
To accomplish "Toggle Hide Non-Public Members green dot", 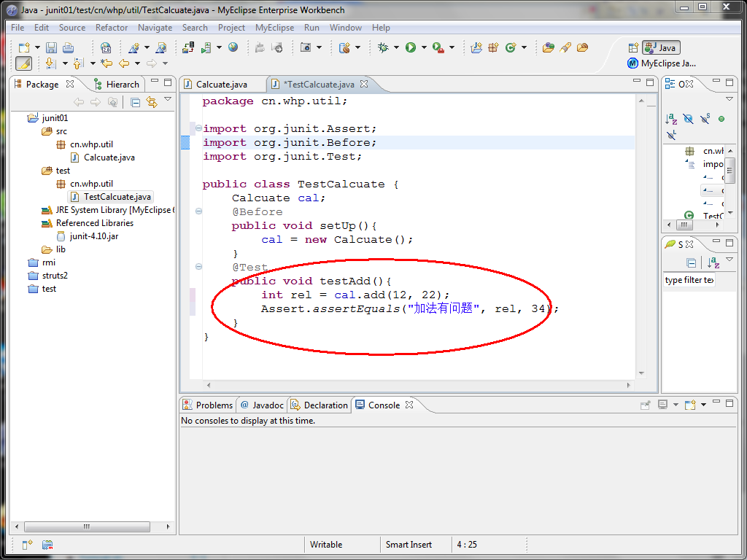I will [x=721, y=119].
